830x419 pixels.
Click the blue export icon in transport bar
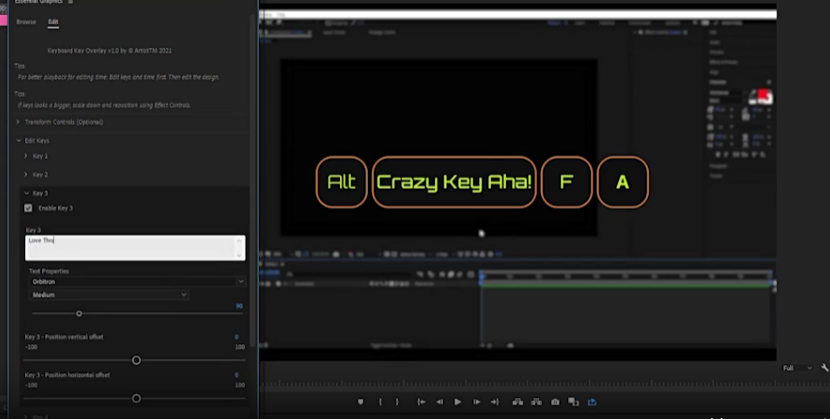tap(592, 402)
